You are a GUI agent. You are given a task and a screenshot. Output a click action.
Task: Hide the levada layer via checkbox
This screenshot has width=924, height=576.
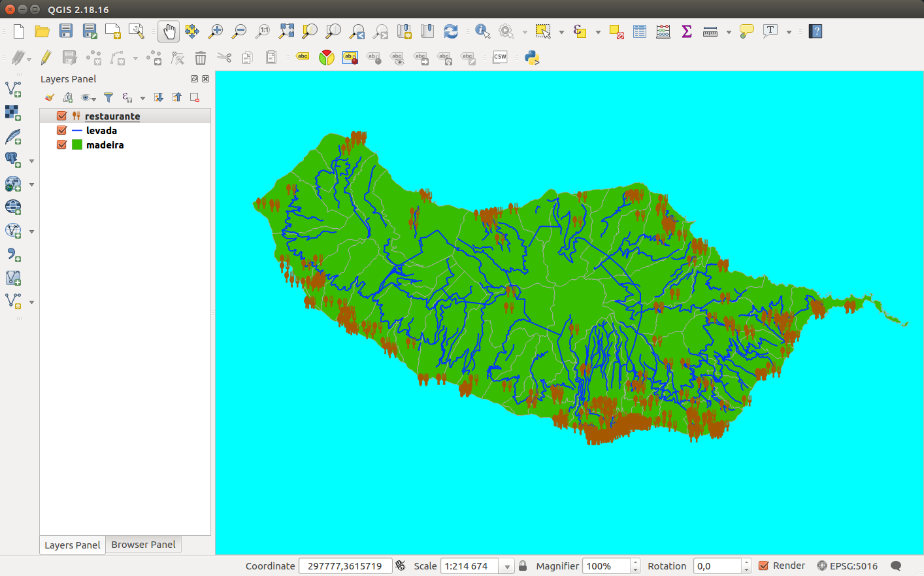tap(62, 131)
